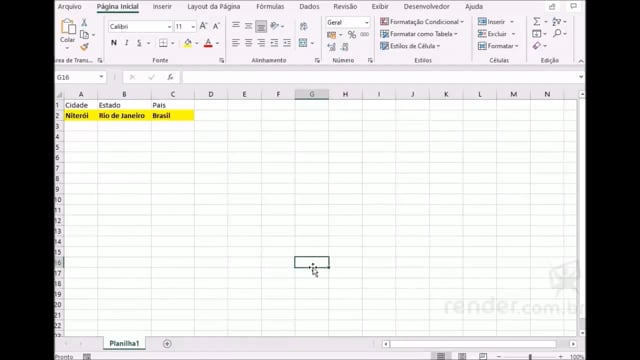Open the font size 11 dropdown

click(x=193, y=27)
